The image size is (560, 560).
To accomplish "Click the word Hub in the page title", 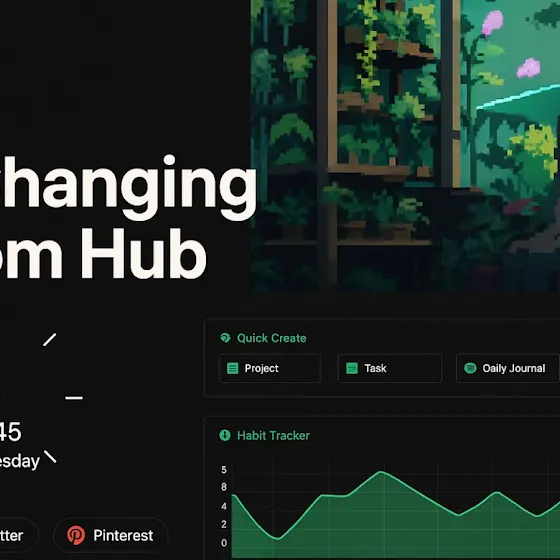I will coord(144,252).
